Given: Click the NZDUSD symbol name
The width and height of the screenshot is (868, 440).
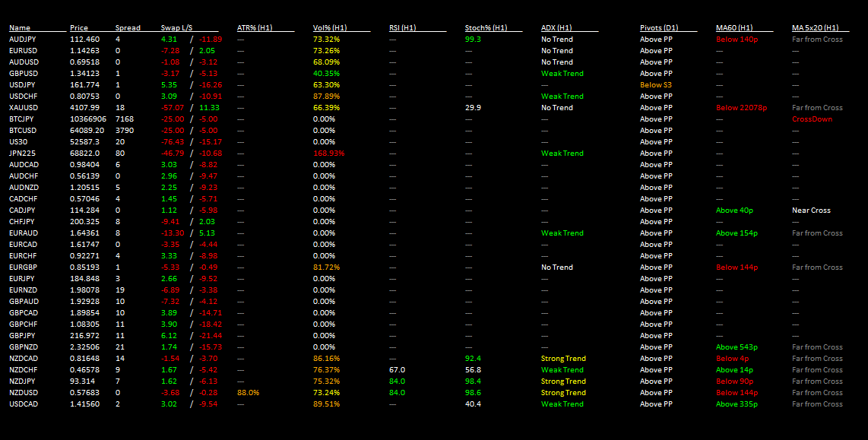Looking at the screenshot, I should [x=24, y=392].
